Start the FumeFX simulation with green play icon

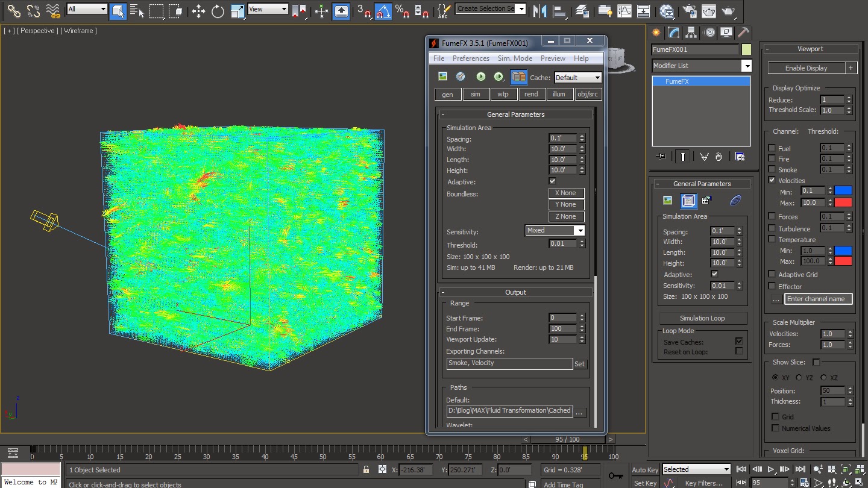click(x=480, y=77)
